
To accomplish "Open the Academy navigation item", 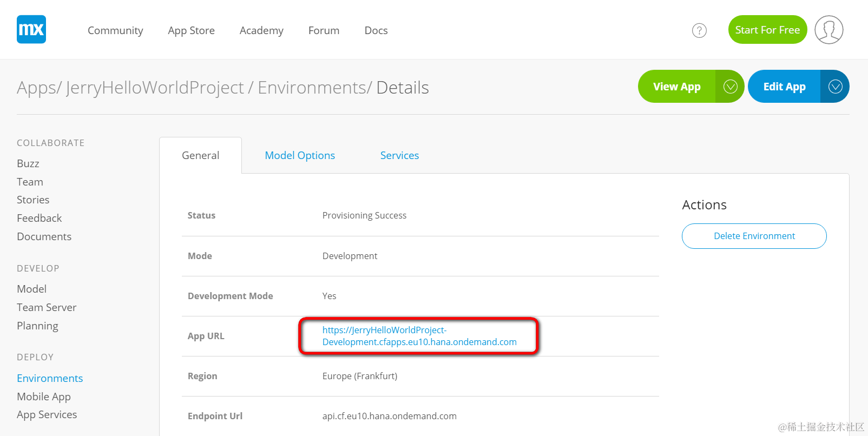I will (261, 31).
